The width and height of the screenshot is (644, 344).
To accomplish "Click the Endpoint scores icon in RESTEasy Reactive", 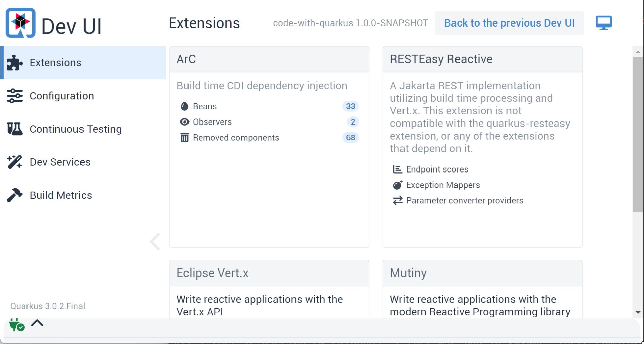I will point(397,169).
